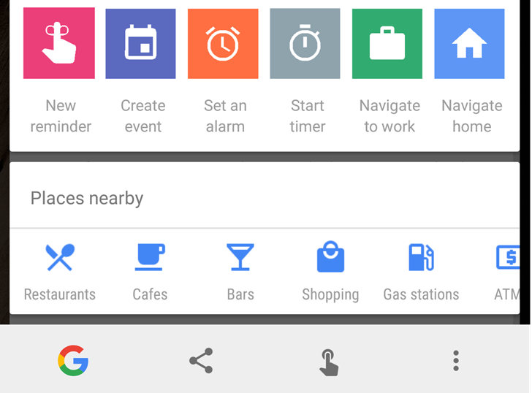Start timer via the gray stopwatch tile
532x393 pixels.
(305, 44)
